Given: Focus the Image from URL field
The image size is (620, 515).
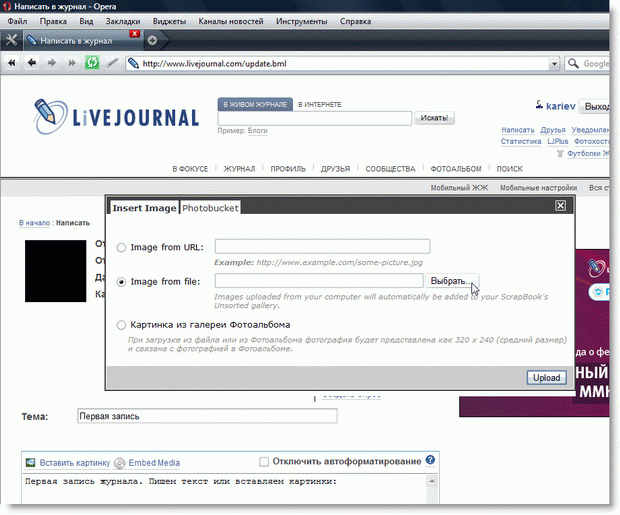Looking at the screenshot, I should [x=322, y=246].
